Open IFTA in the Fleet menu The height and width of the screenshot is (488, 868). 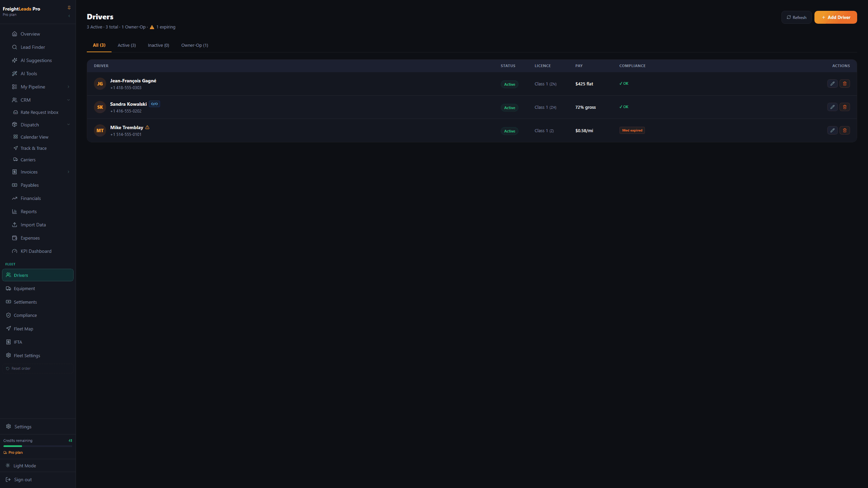38,342
